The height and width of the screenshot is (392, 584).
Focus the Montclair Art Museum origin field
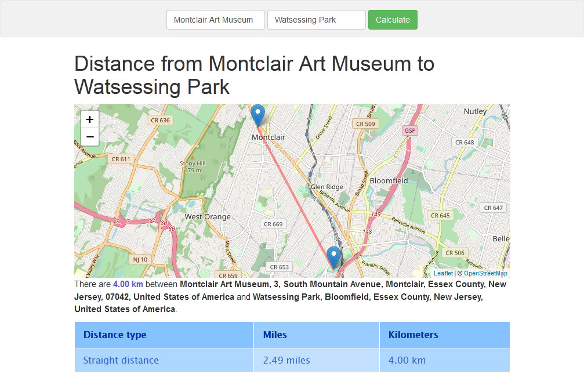point(216,20)
